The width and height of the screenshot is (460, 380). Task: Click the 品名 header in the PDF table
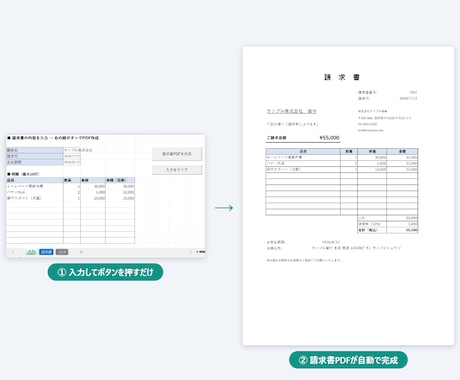(x=303, y=152)
